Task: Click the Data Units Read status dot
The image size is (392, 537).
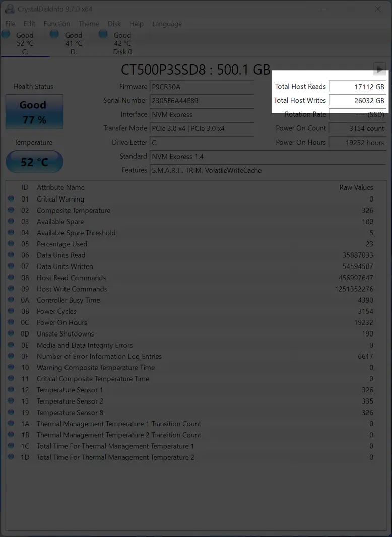Action: click(x=11, y=255)
